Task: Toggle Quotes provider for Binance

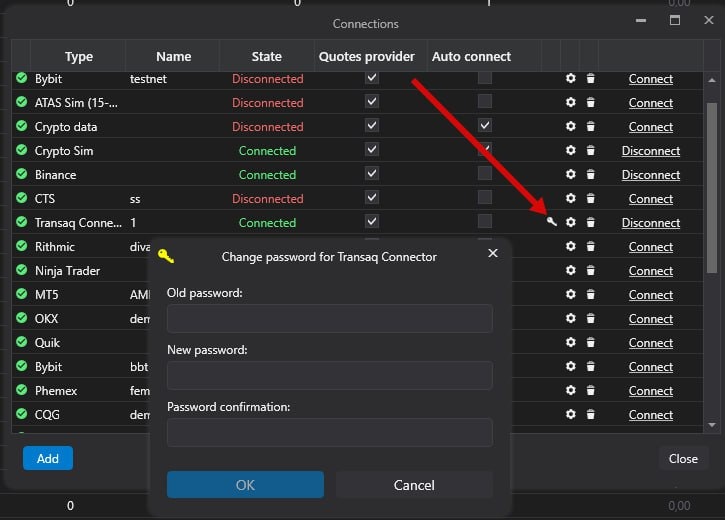Action: (x=372, y=173)
